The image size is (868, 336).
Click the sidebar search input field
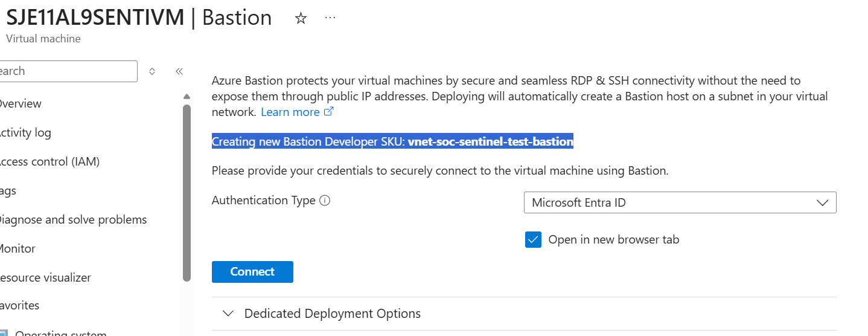[68, 71]
